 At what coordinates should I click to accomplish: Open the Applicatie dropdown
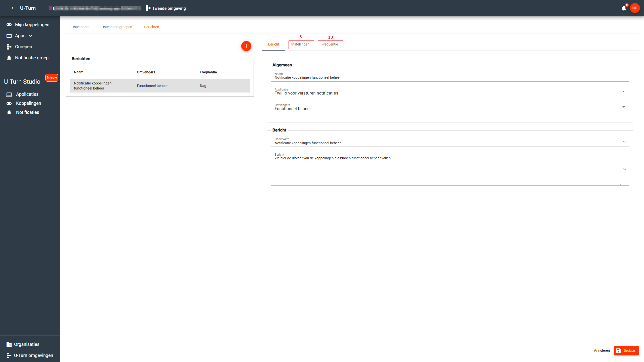click(x=623, y=92)
